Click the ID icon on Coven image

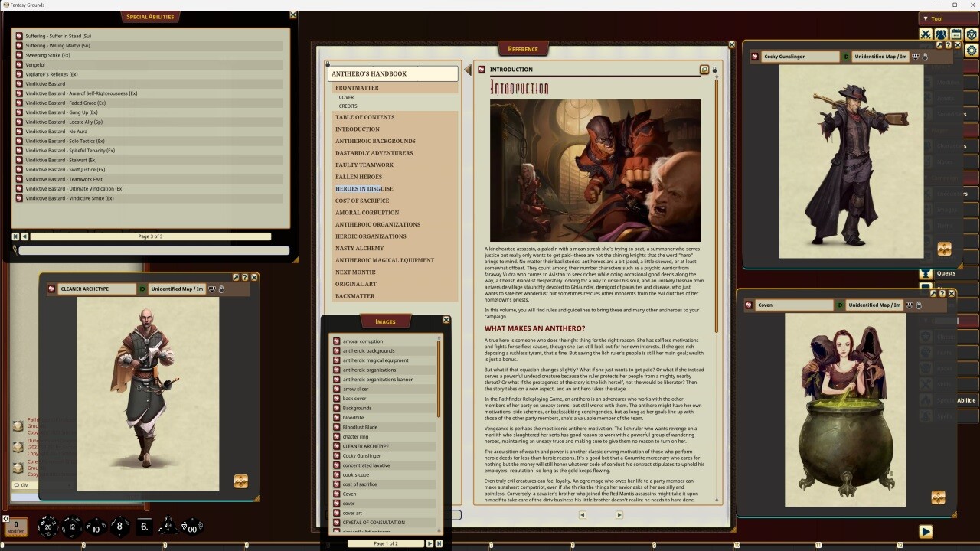pos(840,305)
